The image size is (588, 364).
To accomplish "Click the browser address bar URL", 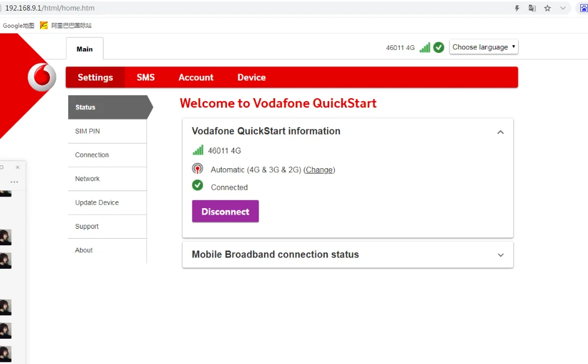I will click(x=50, y=8).
